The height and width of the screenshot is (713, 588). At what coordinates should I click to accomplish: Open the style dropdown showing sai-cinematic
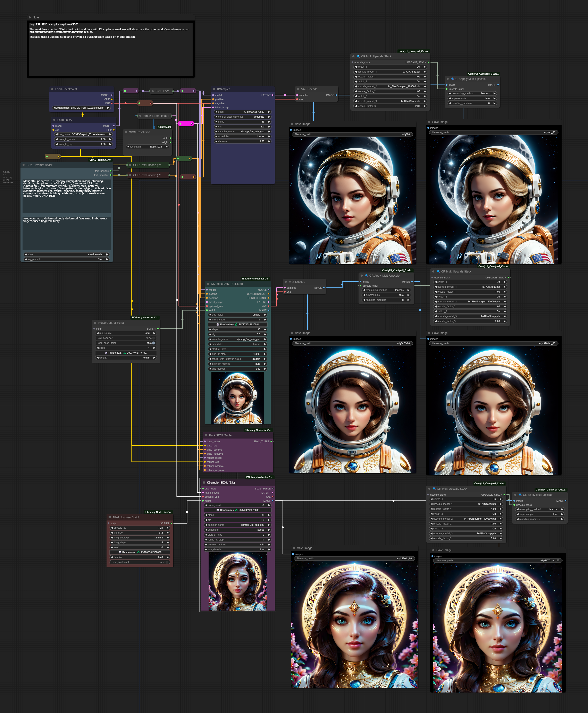pyautogui.click(x=66, y=254)
